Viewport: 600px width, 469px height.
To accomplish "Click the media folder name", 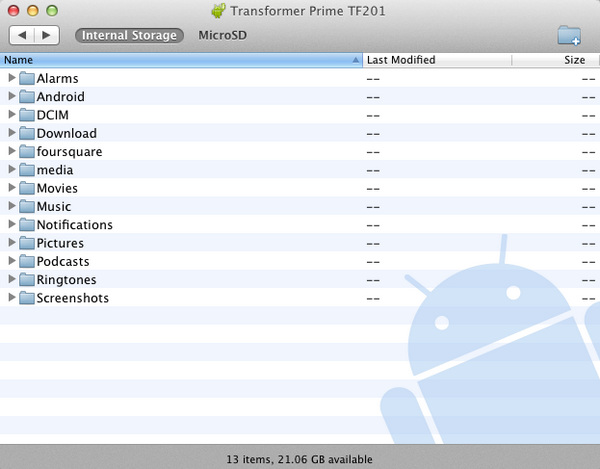I will click(55, 170).
